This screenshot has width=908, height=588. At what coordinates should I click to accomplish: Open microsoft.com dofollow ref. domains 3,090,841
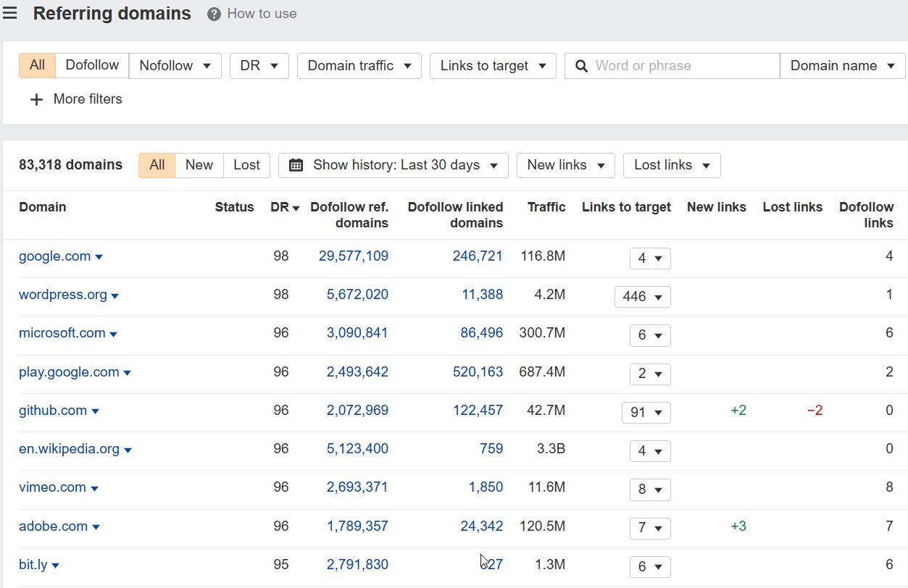coord(357,333)
